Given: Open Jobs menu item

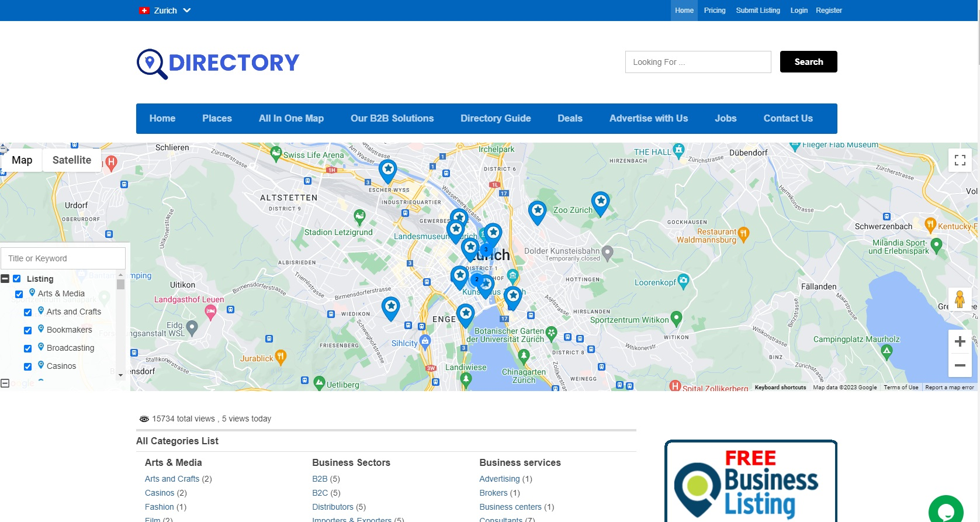Looking at the screenshot, I should (x=725, y=119).
